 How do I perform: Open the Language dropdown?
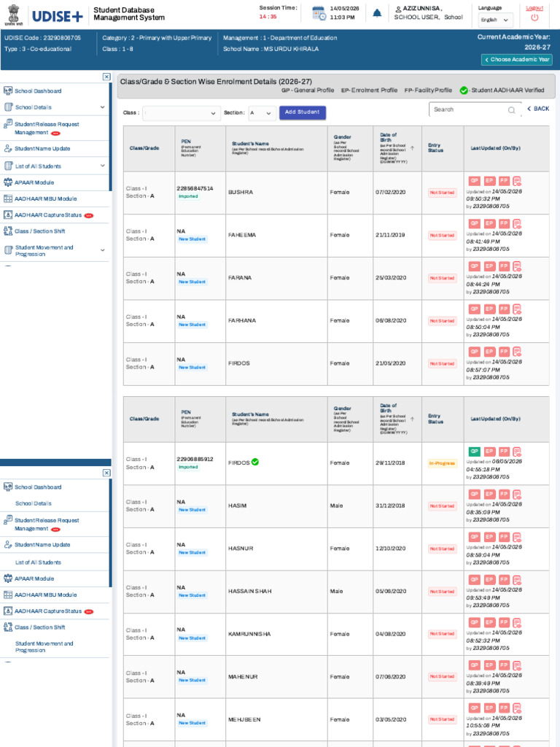click(x=496, y=20)
